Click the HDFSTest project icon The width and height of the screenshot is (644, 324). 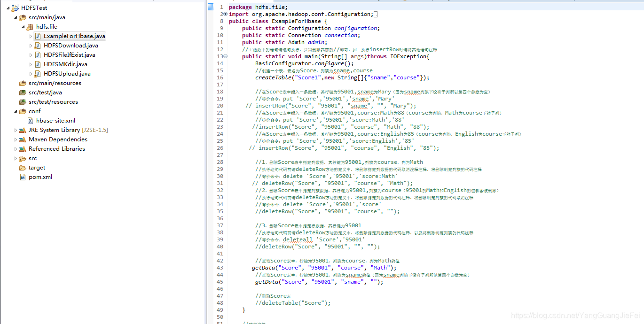(16, 8)
